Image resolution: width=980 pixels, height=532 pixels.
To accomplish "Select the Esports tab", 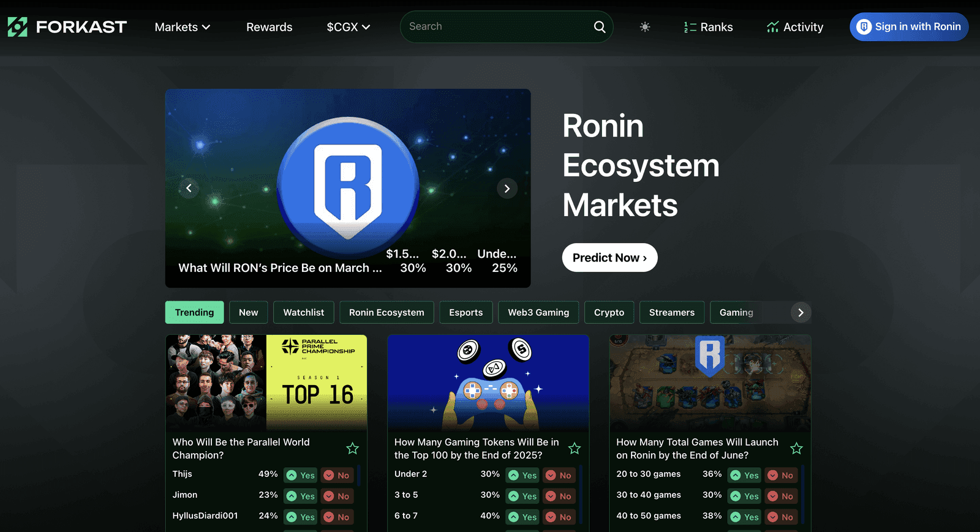I will click(466, 312).
